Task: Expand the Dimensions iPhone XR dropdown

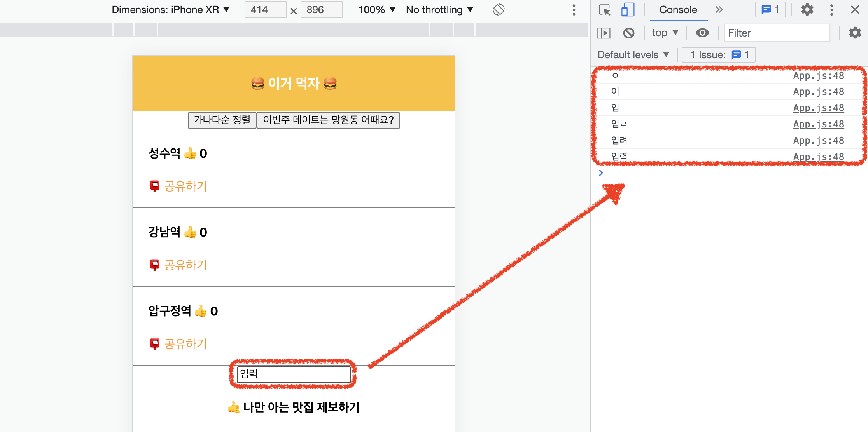Action: (170, 10)
